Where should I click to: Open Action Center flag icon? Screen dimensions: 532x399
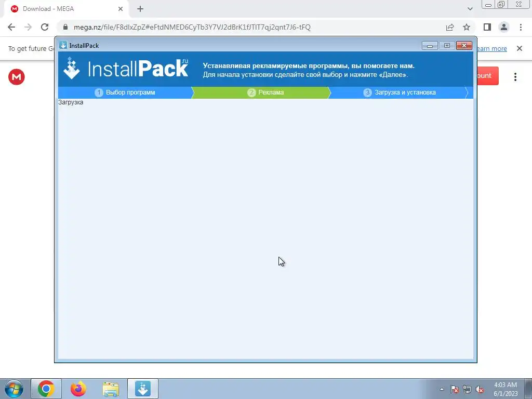[455, 389]
